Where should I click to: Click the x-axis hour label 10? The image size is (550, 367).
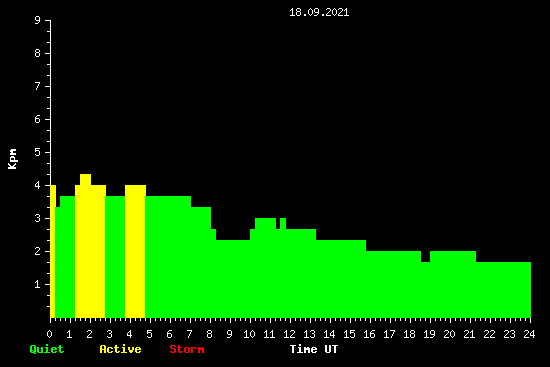[249, 334]
